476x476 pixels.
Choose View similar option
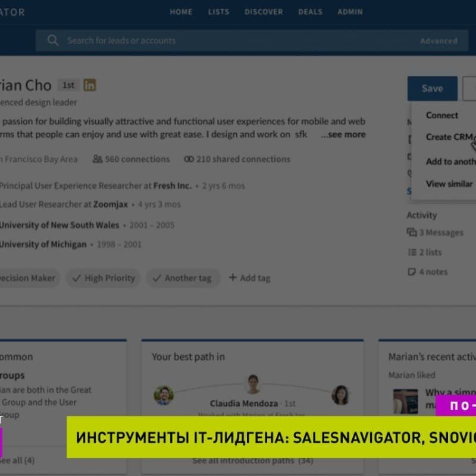pos(449,184)
